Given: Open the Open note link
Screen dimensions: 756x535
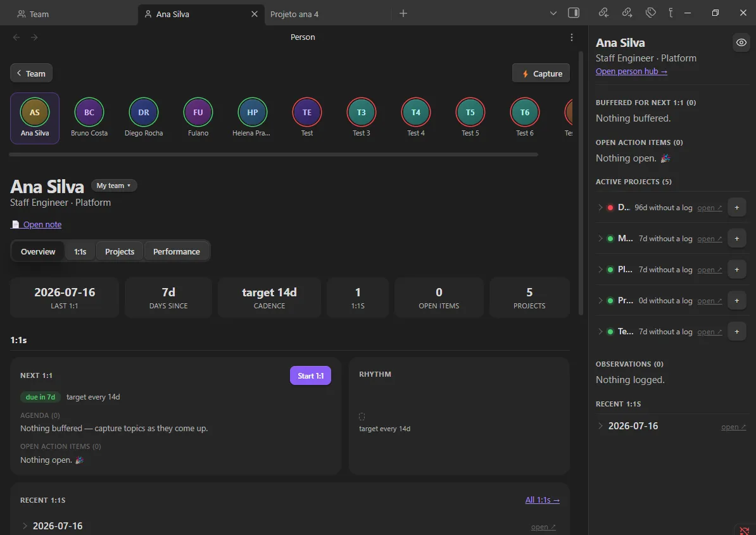Looking at the screenshot, I should pyautogui.click(x=37, y=224).
